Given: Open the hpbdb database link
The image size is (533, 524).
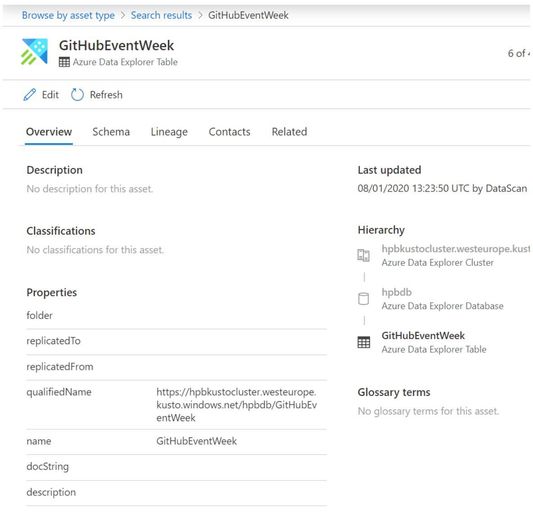Looking at the screenshot, I should pos(396,292).
